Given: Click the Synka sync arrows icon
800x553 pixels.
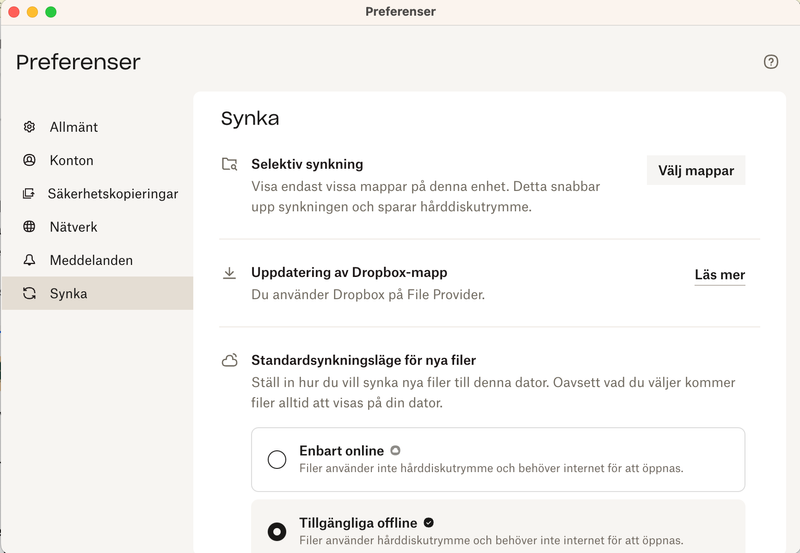Looking at the screenshot, I should click(30, 294).
